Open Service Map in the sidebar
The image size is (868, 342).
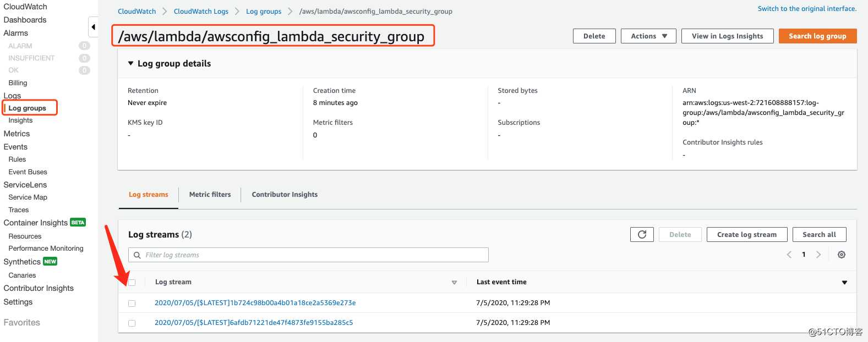coord(28,197)
